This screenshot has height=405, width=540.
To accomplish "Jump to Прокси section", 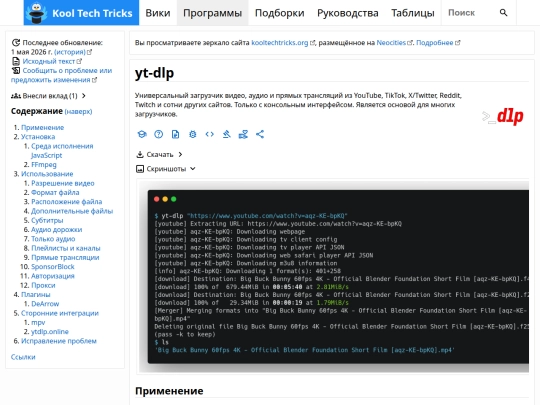I will coord(43,285).
